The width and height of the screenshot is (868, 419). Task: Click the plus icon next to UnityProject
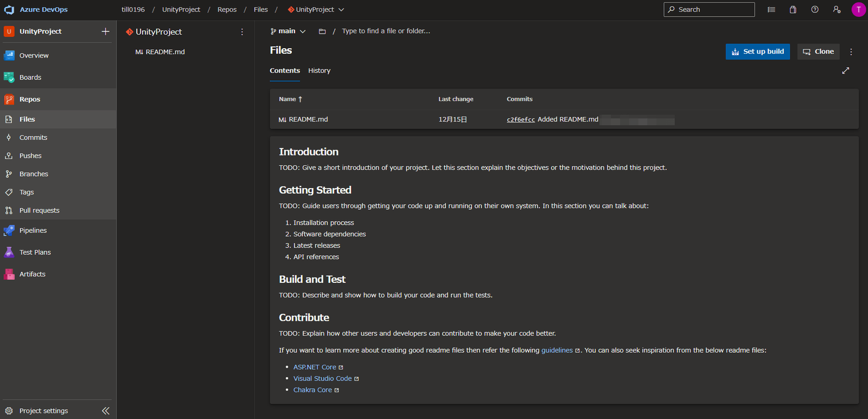[x=105, y=31]
